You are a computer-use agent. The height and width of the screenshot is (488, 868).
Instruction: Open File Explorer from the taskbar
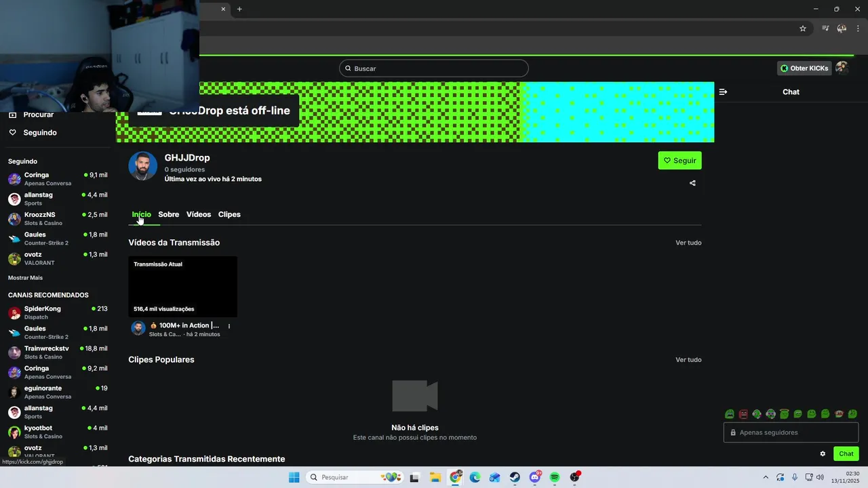435,477
